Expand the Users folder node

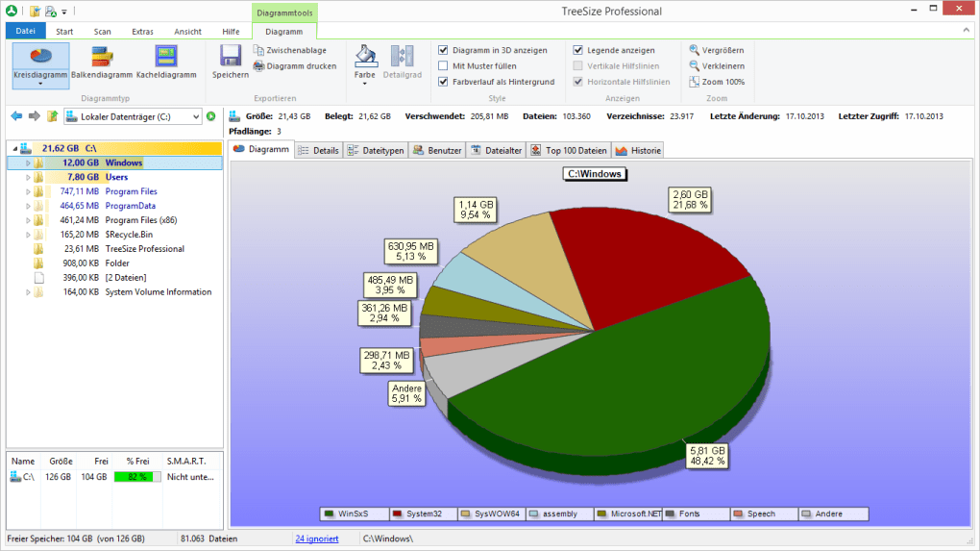28,177
